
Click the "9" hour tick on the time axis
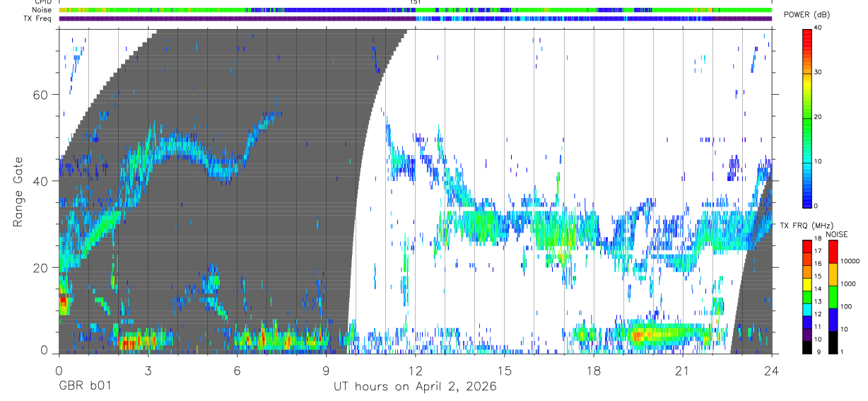(327, 370)
